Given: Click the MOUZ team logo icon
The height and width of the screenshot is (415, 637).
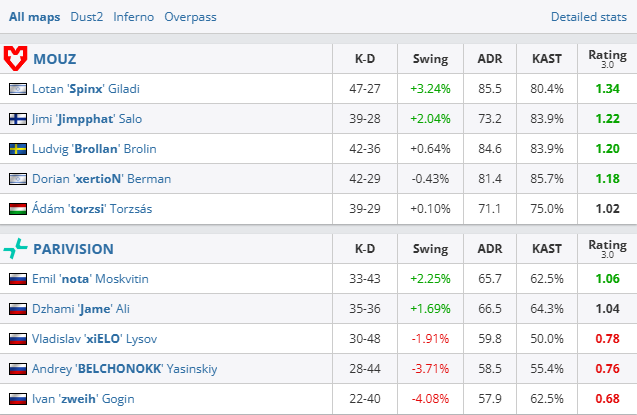Looking at the screenshot, I should coord(17,58).
